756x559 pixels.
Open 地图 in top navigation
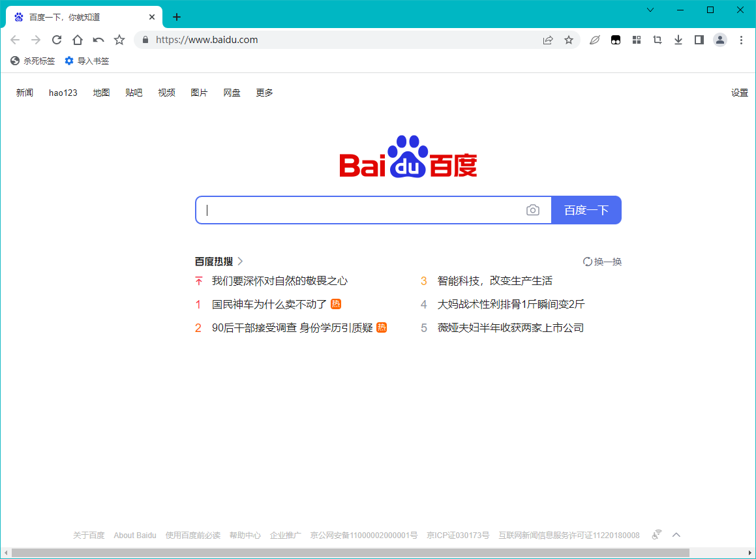(x=101, y=93)
